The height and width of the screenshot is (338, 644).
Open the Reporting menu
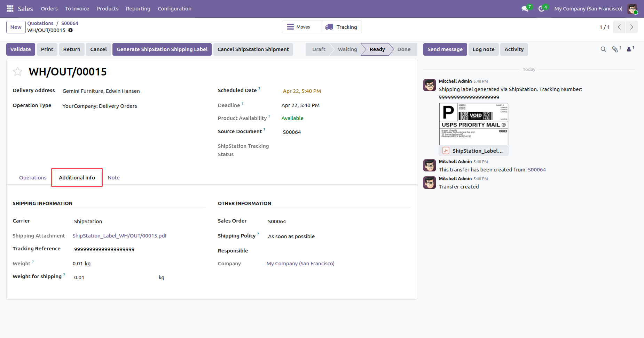pos(138,9)
